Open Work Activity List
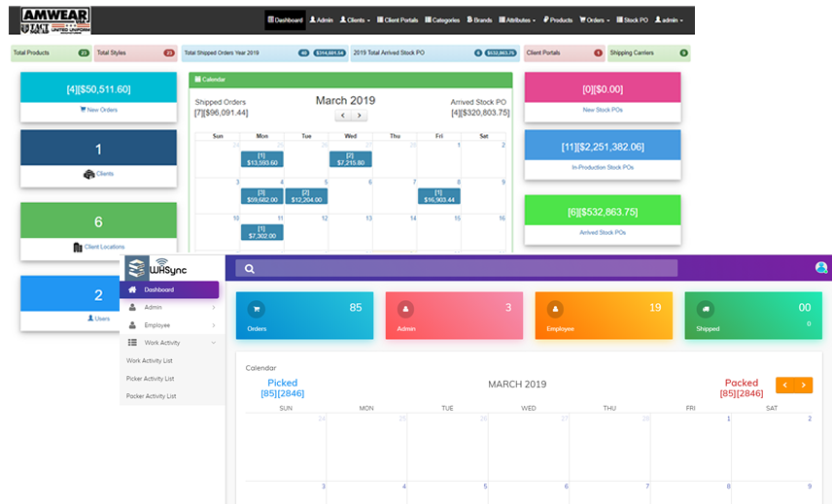This screenshot has width=832, height=504. [x=149, y=360]
